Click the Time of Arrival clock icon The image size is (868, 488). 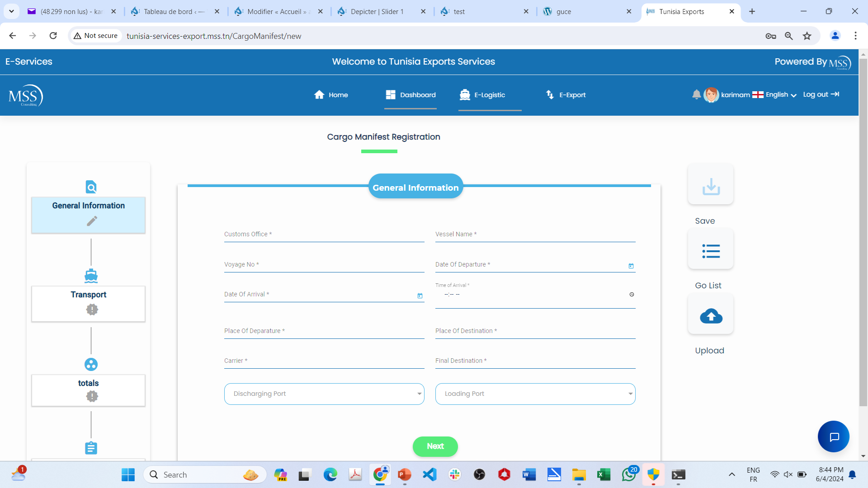(x=632, y=295)
